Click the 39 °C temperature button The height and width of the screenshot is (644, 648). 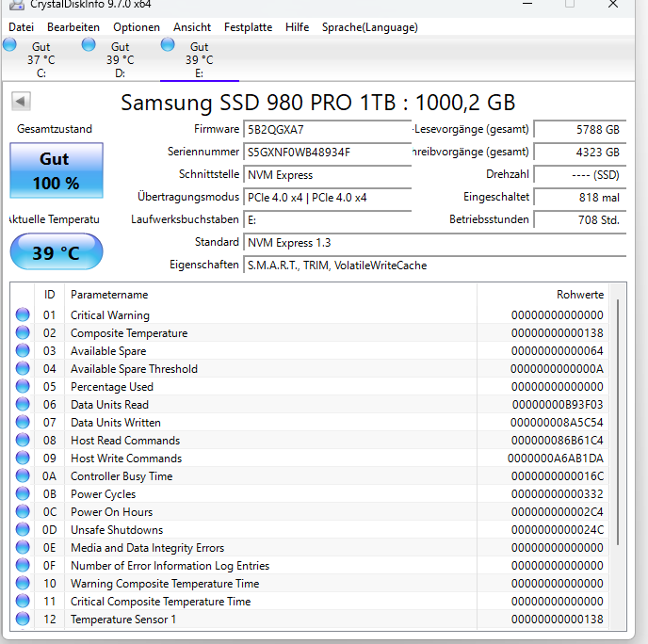(x=57, y=251)
